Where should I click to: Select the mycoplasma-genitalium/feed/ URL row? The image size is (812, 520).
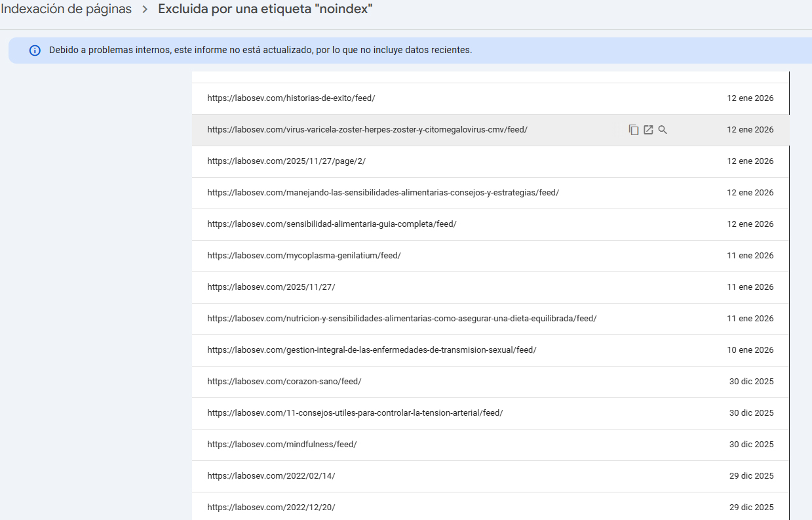[490, 256]
